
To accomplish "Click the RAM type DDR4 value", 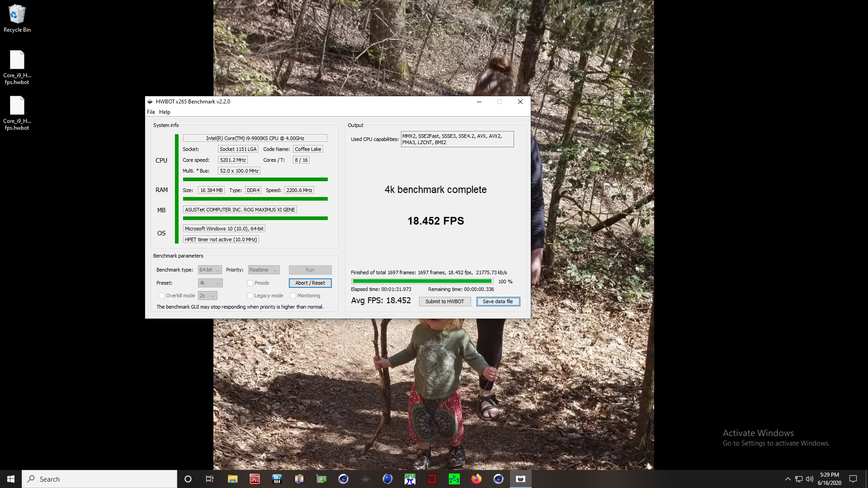I will [253, 190].
